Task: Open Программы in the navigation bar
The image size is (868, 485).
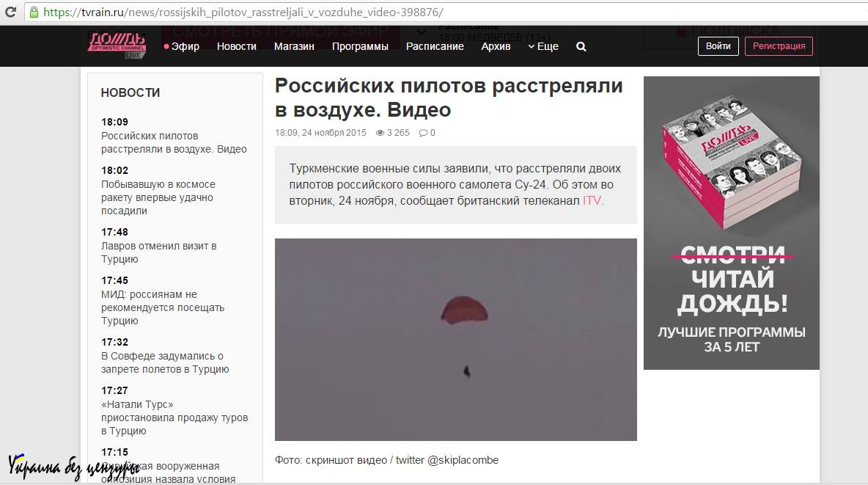Action: (360, 46)
